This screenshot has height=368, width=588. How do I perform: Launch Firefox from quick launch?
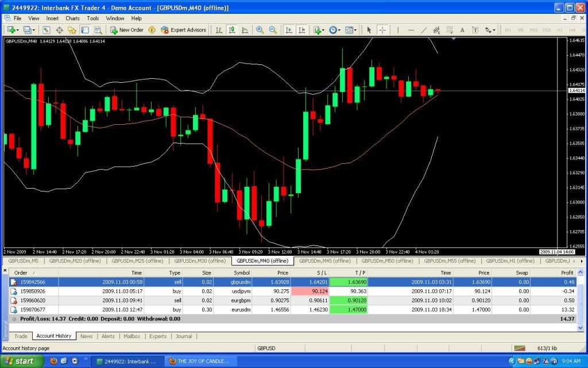pos(53,361)
